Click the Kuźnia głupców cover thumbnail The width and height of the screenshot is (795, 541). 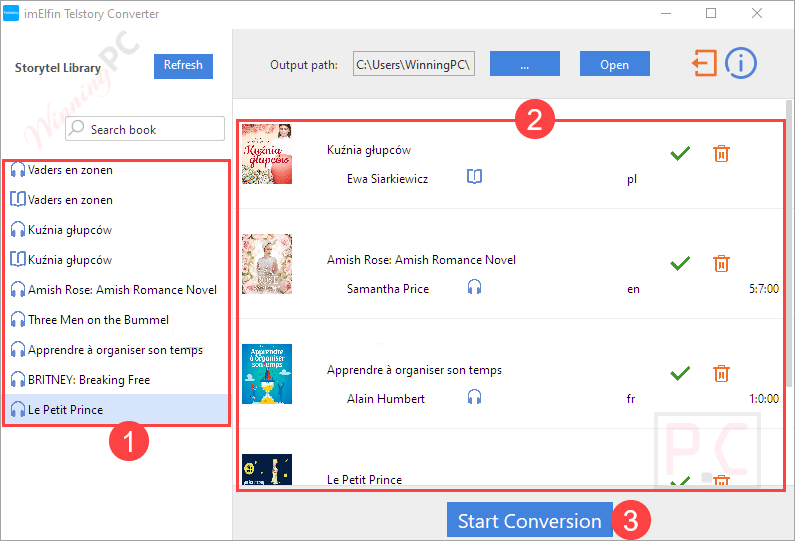click(267, 154)
